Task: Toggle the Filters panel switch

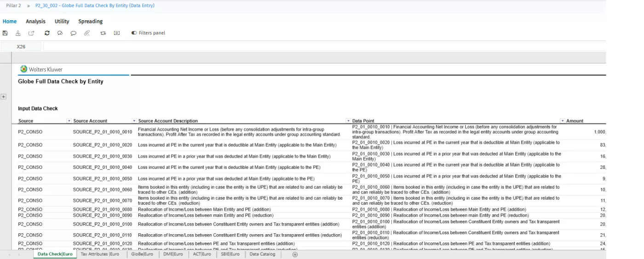Action: (x=134, y=33)
